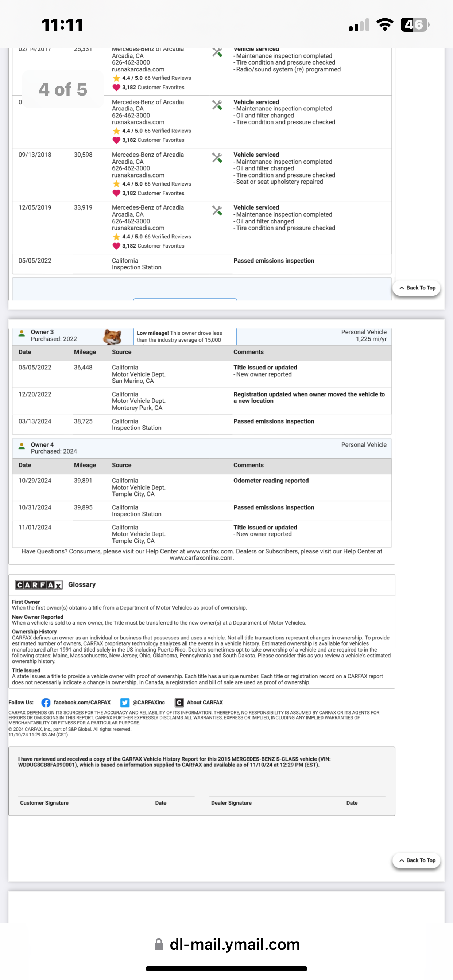
Task: Click the Twitter bird icon
Action: (x=124, y=702)
